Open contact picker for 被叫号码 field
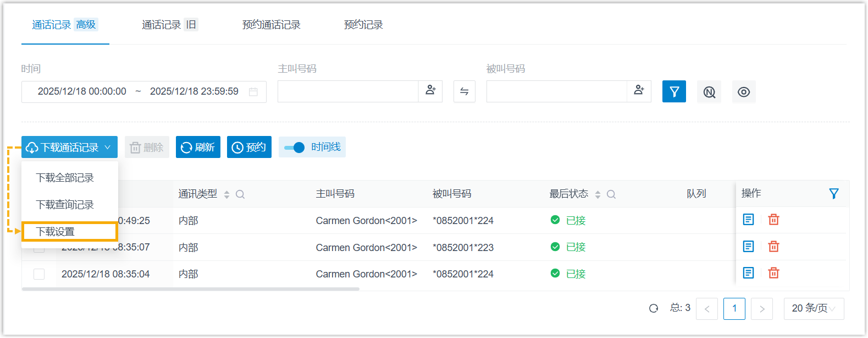This screenshot has height=338, width=868. [x=639, y=91]
